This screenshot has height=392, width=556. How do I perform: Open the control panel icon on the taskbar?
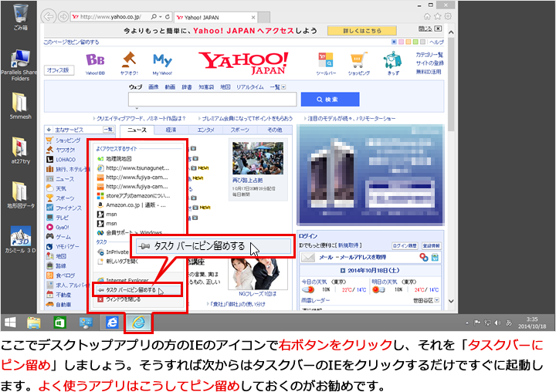point(86,323)
